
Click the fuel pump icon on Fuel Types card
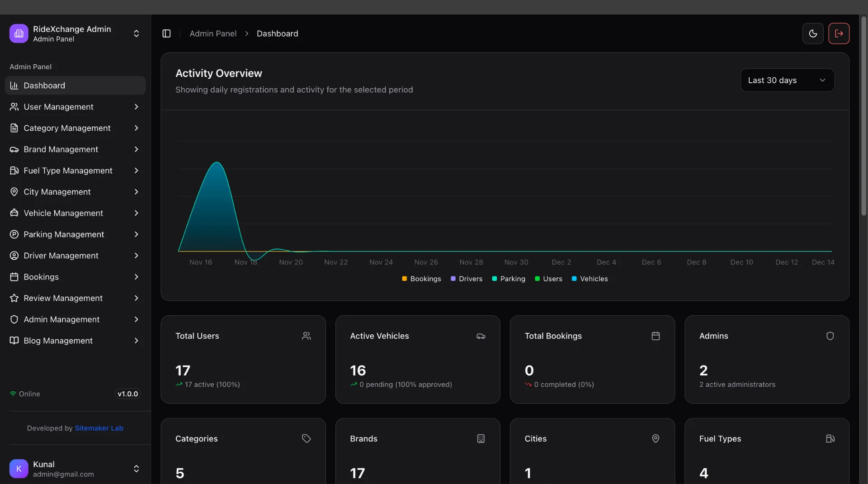coord(830,438)
